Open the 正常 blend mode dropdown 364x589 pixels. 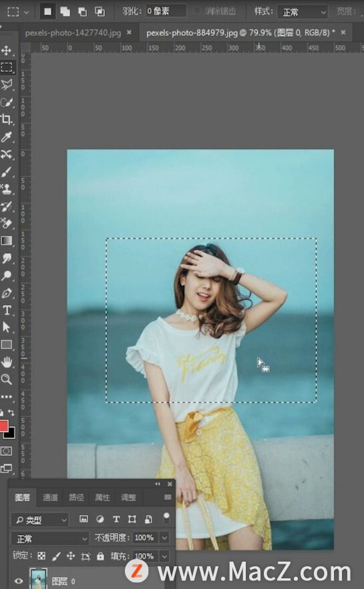50,539
